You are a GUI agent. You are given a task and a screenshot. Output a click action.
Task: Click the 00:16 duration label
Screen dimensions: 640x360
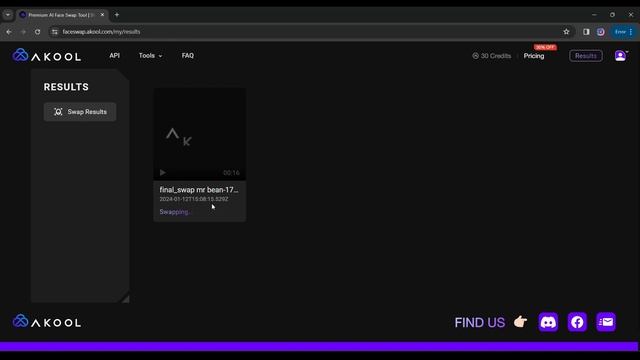tap(231, 173)
